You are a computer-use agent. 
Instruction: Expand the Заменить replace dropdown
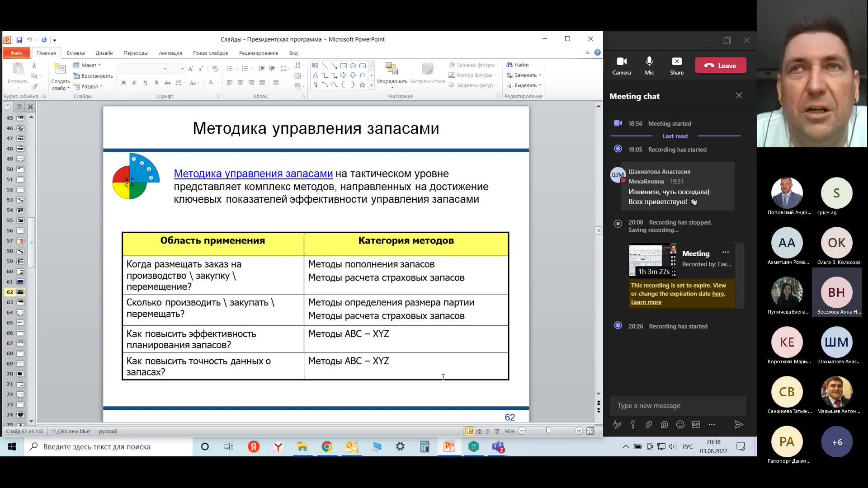tap(524, 75)
